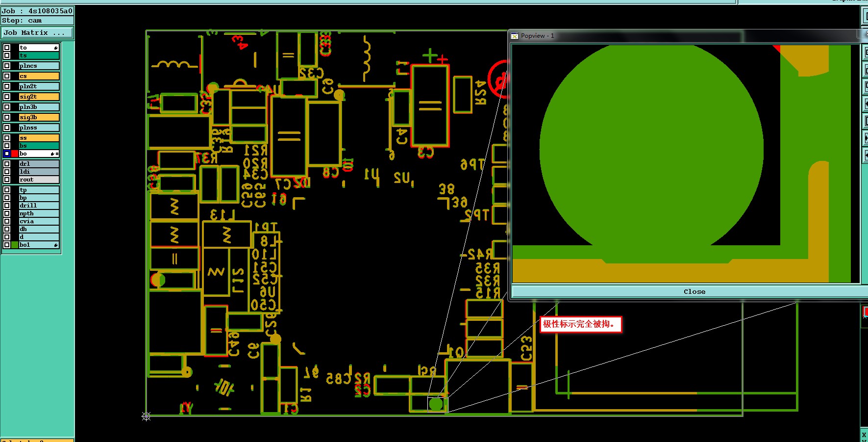Screen dimensions: 868x442
Task: Toggle the checkbox for layer 'to'
Action: (7, 48)
